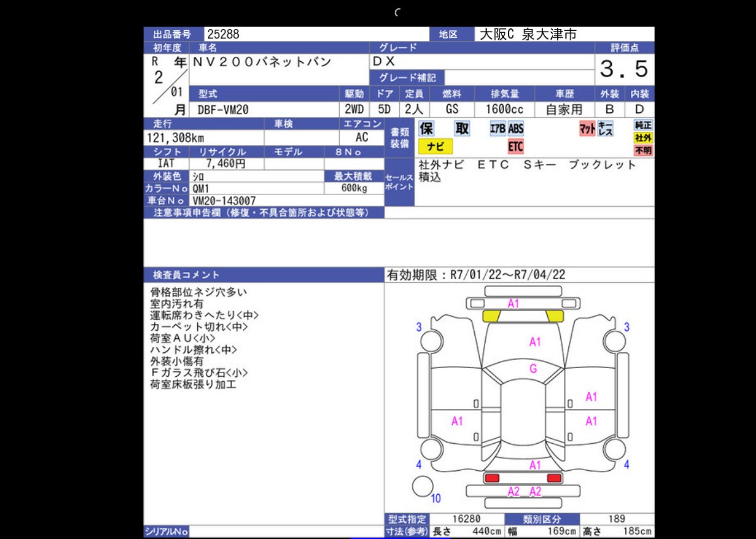
Task: Click the A1 mark on the hood
Action: (x=535, y=342)
